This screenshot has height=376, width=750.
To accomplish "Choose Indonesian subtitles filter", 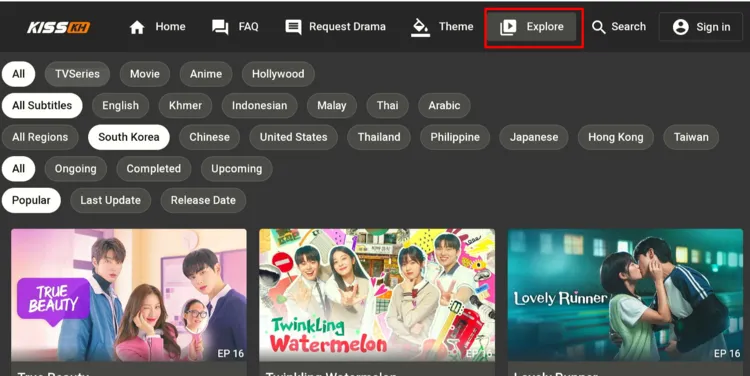I will 260,106.
